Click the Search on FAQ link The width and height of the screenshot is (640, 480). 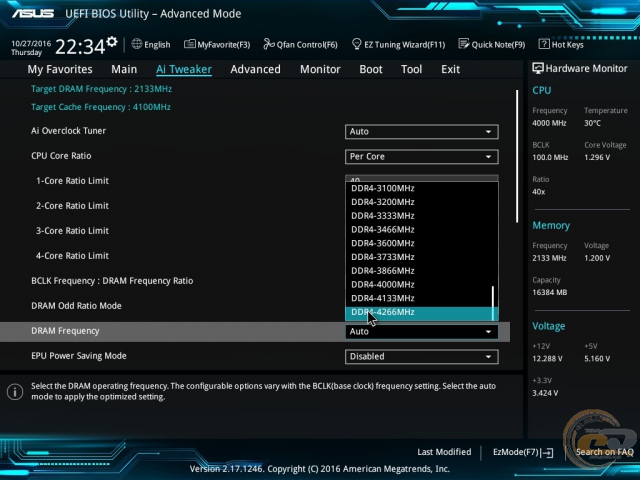click(604, 452)
